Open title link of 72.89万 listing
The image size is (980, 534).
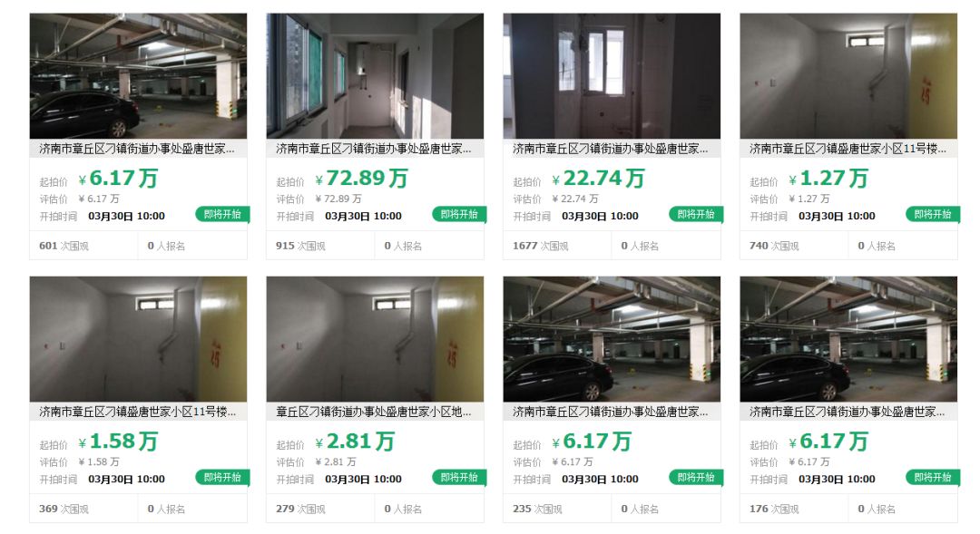click(374, 149)
